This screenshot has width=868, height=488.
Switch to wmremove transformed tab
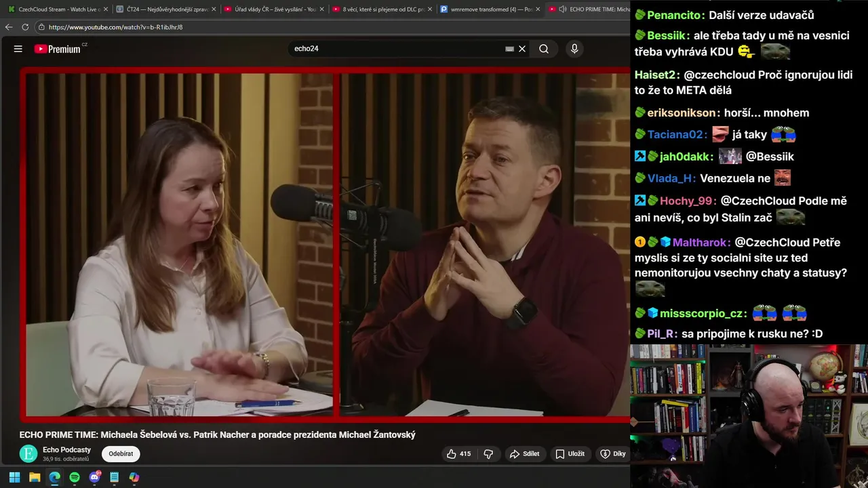(x=490, y=9)
